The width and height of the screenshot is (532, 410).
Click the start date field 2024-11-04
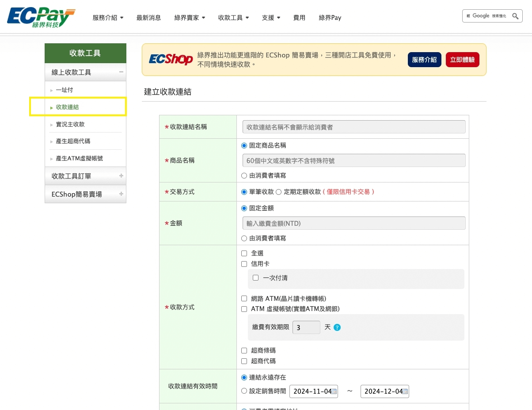click(313, 391)
